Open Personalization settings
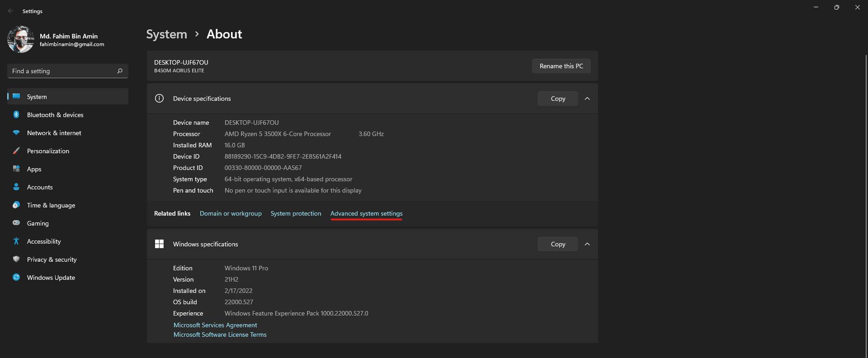Screen dimensions: 868x358 68,151
